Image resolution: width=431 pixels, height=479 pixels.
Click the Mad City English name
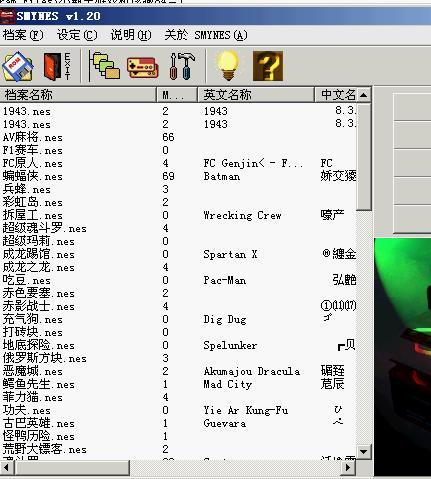pos(228,384)
